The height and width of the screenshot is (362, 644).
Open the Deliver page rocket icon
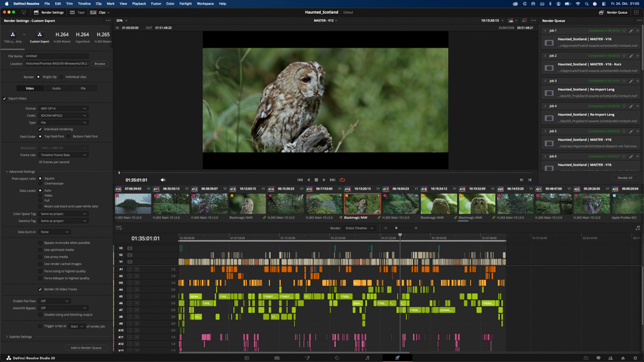(x=397, y=358)
